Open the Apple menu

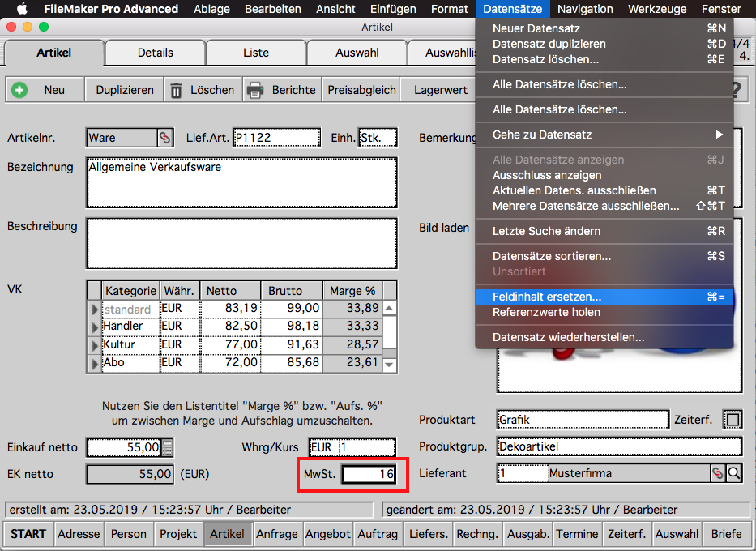click(x=22, y=9)
